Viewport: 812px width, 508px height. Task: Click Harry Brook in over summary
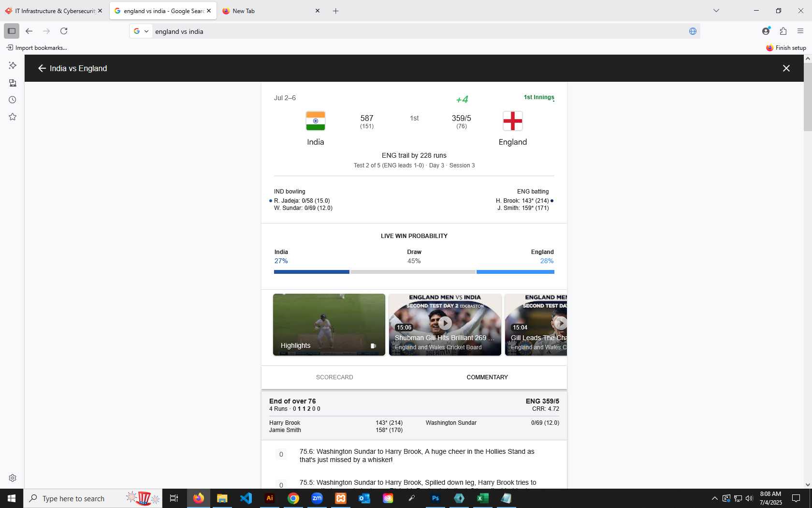[285, 423]
